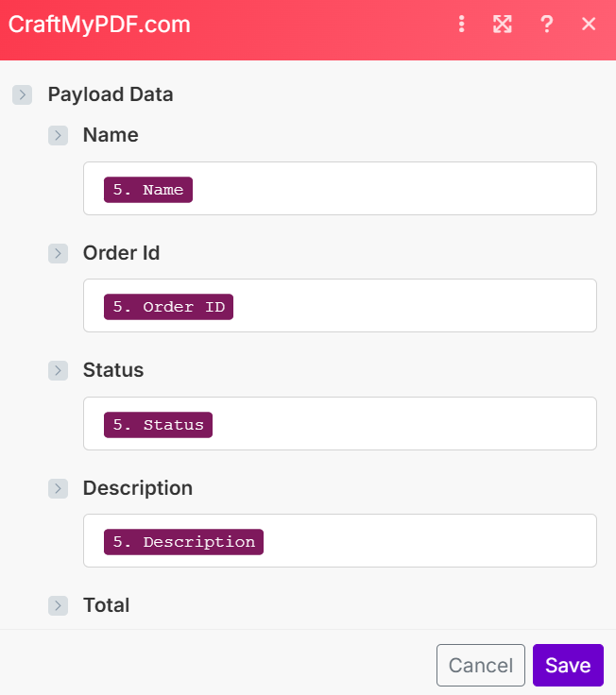Expand the Total field chevron
Image resolution: width=616 pixels, height=695 pixels.
59,605
